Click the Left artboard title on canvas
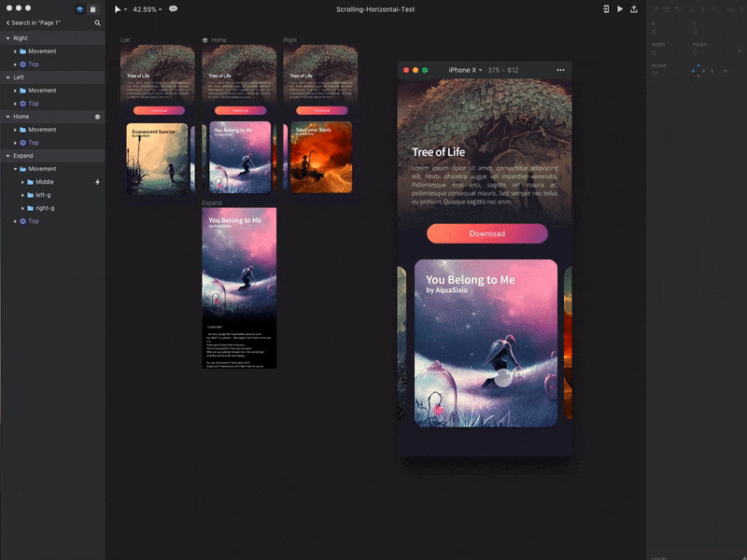This screenshot has width=747, height=560. (125, 40)
